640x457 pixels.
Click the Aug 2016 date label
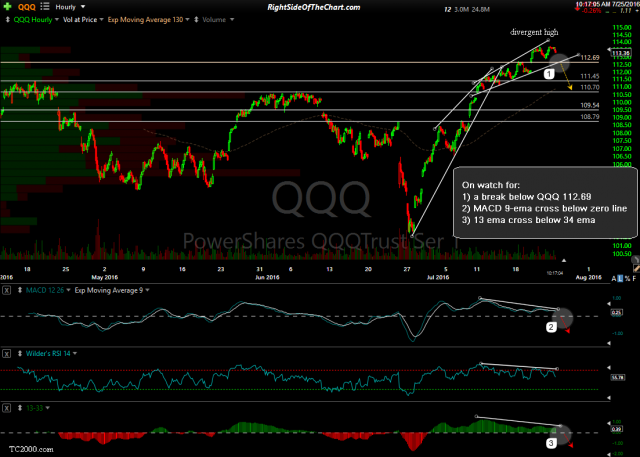point(589,277)
